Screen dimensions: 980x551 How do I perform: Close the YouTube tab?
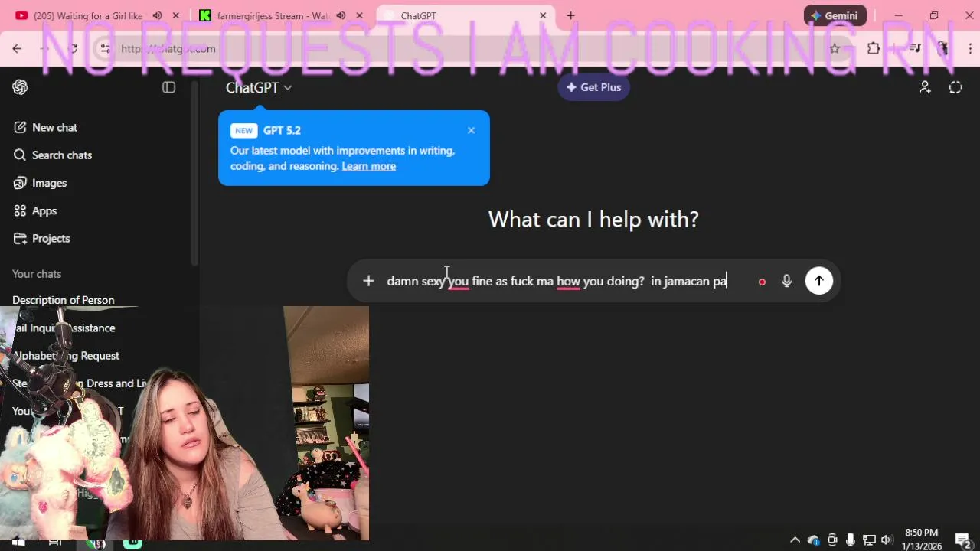(x=175, y=15)
